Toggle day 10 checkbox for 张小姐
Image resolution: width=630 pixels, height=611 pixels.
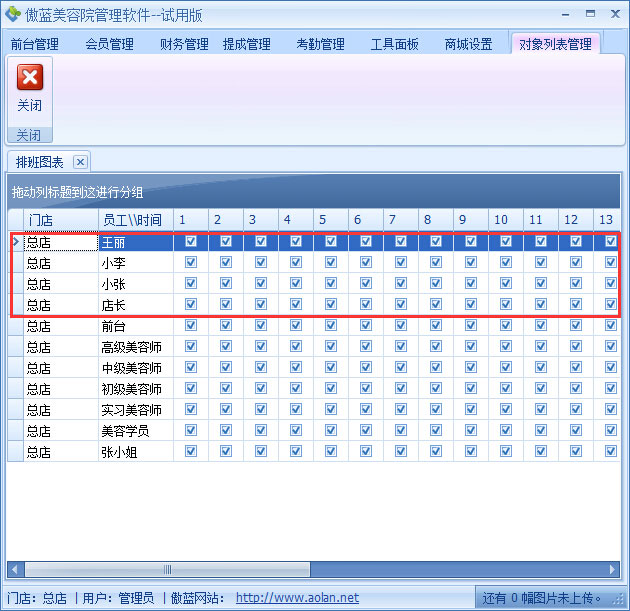point(506,452)
